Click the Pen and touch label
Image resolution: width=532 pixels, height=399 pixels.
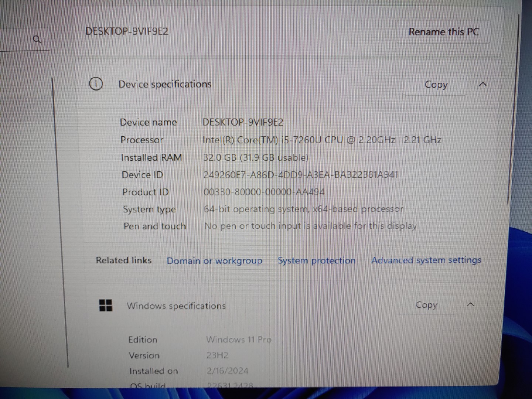(154, 226)
